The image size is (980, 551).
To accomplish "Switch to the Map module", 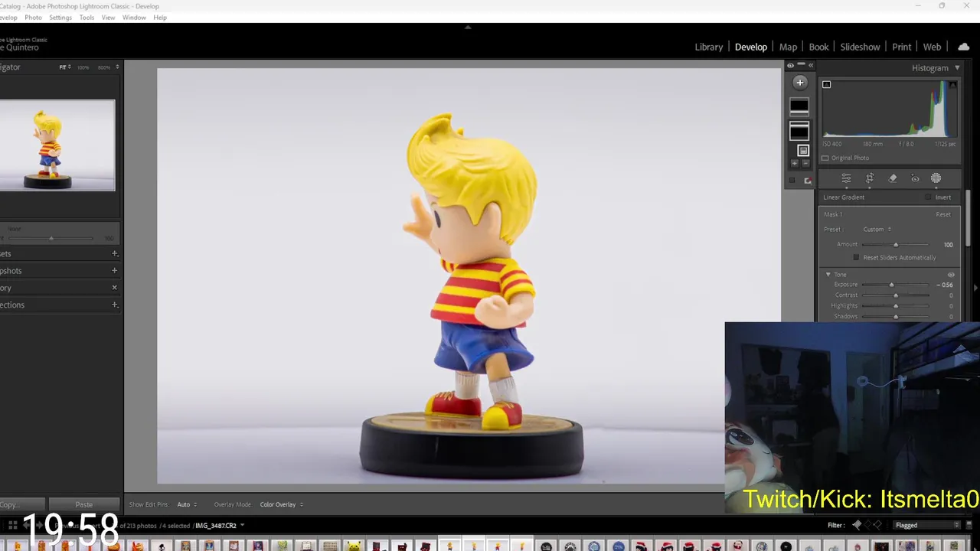I will pyautogui.click(x=788, y=47).
